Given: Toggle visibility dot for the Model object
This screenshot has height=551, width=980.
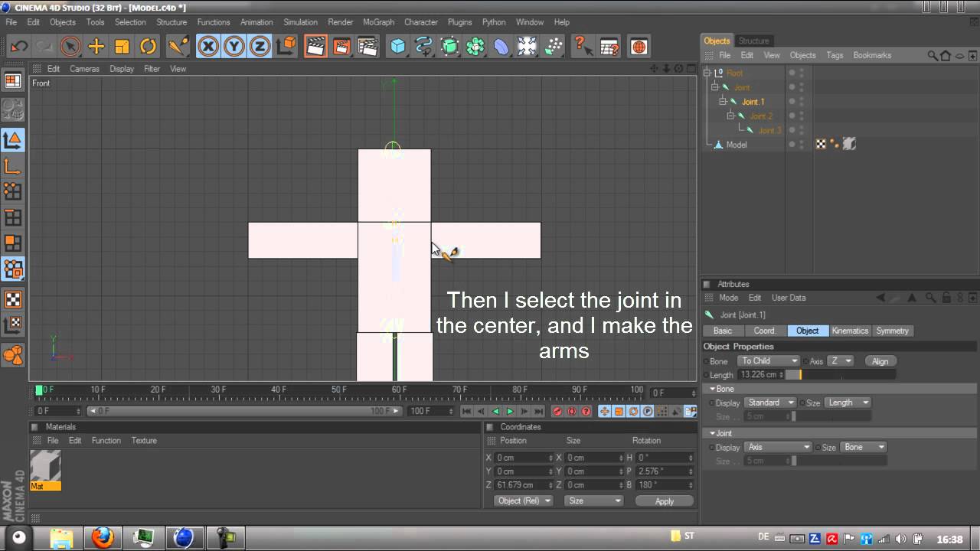Looking at the screenshot, I should pyautogui.click(x=792, y=142).
